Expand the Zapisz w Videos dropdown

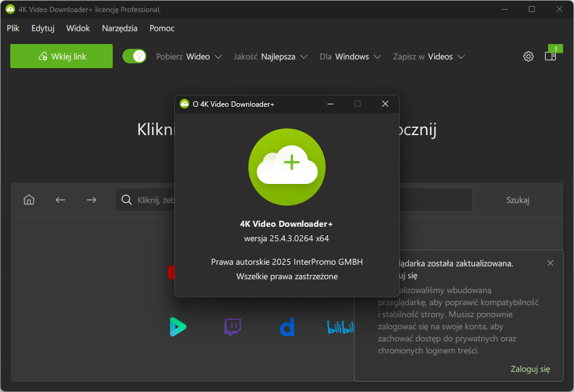[x=429, y=57]
